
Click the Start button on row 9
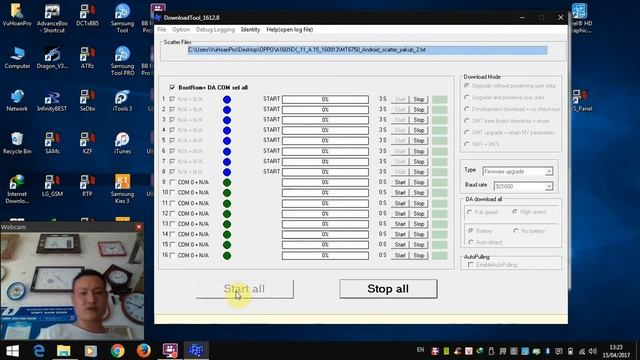(400, 182)
